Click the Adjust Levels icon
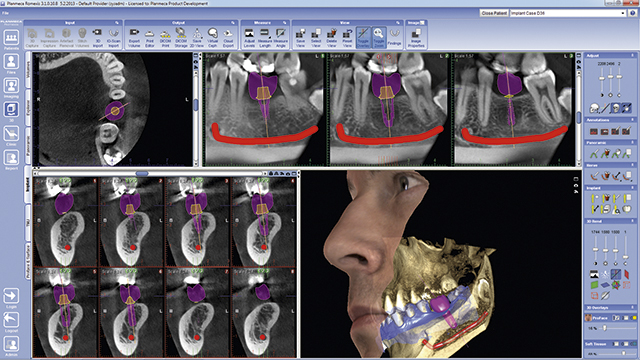 click(x=249, y=38)
